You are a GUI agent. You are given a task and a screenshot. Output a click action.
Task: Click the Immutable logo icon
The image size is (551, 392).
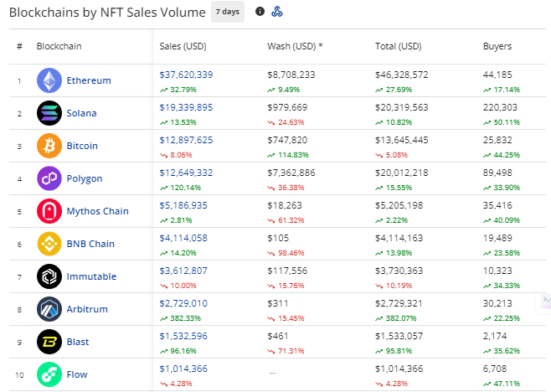[x=49, y=276]
